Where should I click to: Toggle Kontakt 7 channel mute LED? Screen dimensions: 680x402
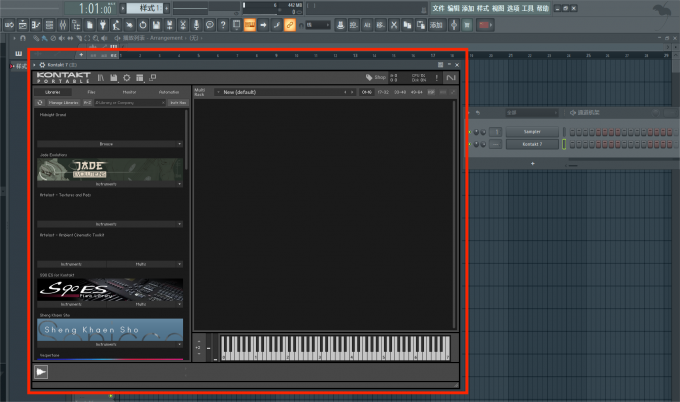469,144
